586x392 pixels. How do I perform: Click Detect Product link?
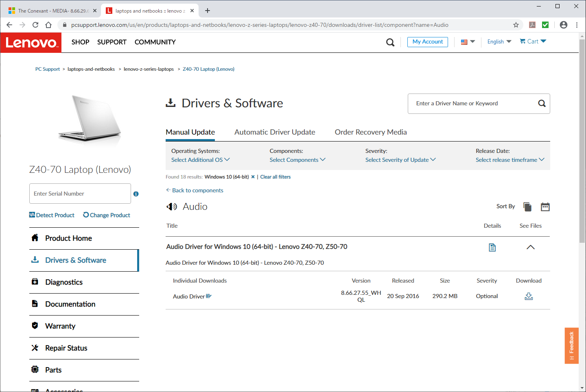52,215
